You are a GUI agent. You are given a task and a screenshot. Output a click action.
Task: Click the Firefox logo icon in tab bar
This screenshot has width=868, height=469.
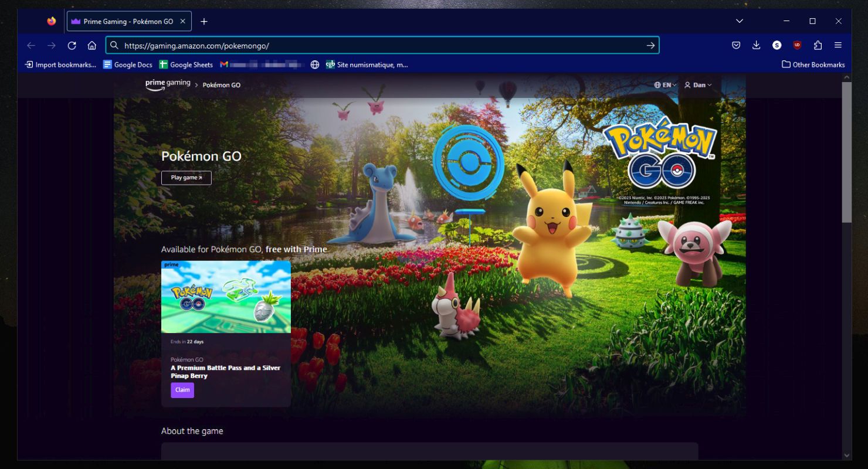pyautogui.click(x=52, y=21)
